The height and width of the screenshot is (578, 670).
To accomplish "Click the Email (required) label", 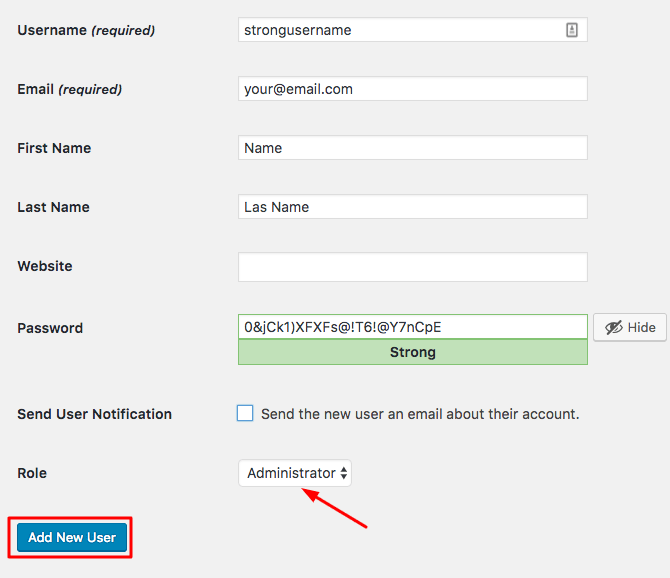I will [70, 89].
